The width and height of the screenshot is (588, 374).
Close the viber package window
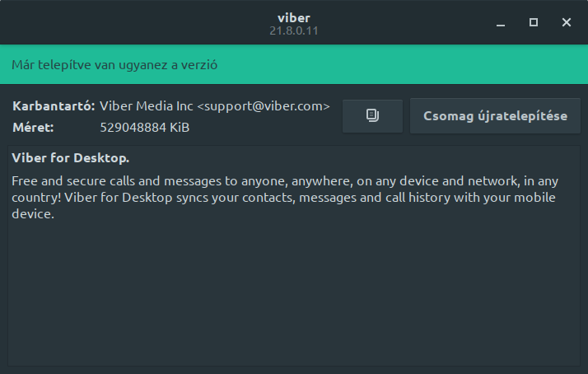click(x=567, y=22)
